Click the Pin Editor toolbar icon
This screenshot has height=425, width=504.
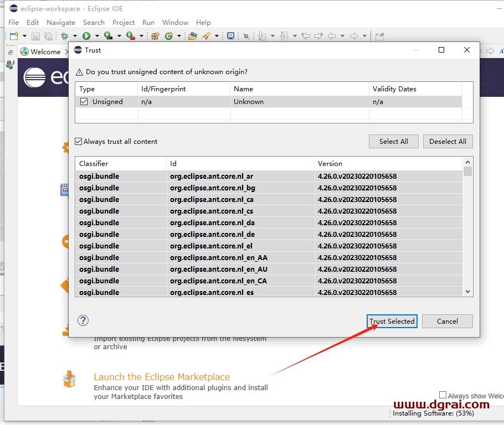(379, 36)
